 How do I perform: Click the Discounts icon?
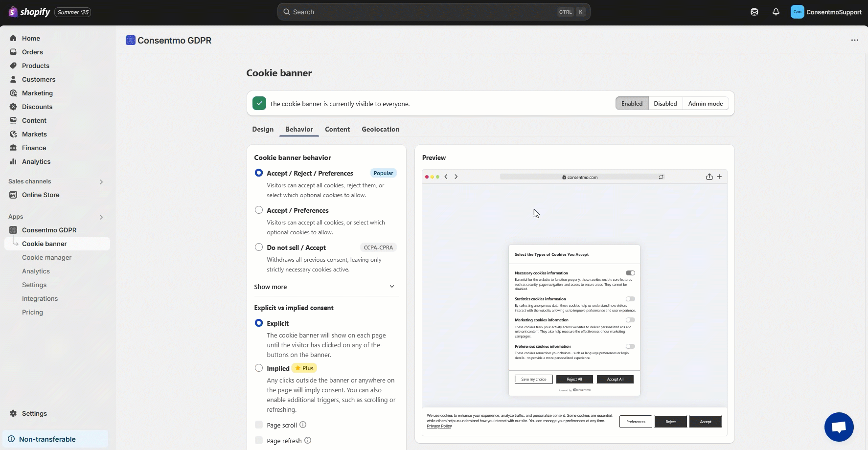pyautogui.click(x=13, y=107)
